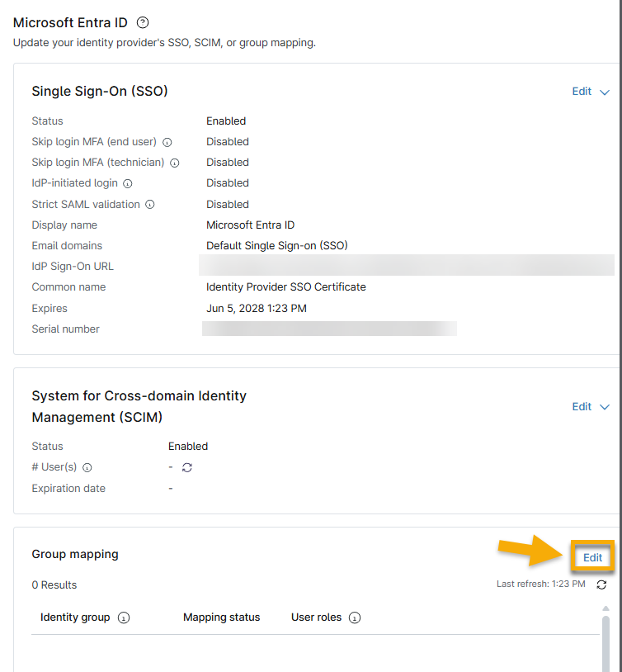The image size is (622, 672).
Task: Expand chevron beside SCIM Edit
Action: (605, 407)
